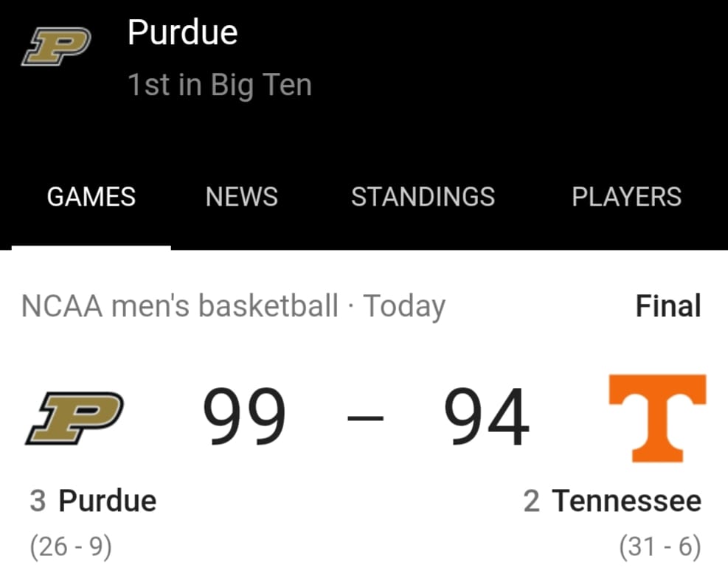This screenshot has width=728, height=570.
Task: Click Tennessee's score of 94
Action: tap(486, 417)
